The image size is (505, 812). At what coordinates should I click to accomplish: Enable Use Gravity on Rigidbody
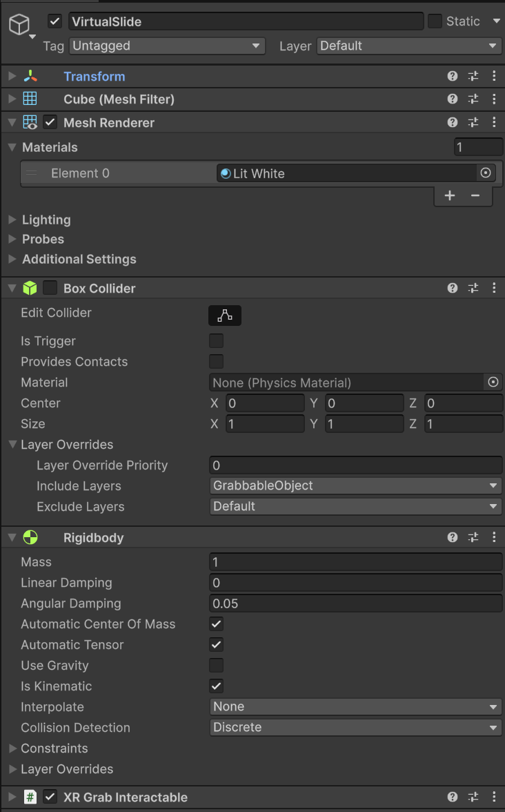(217, 666)
